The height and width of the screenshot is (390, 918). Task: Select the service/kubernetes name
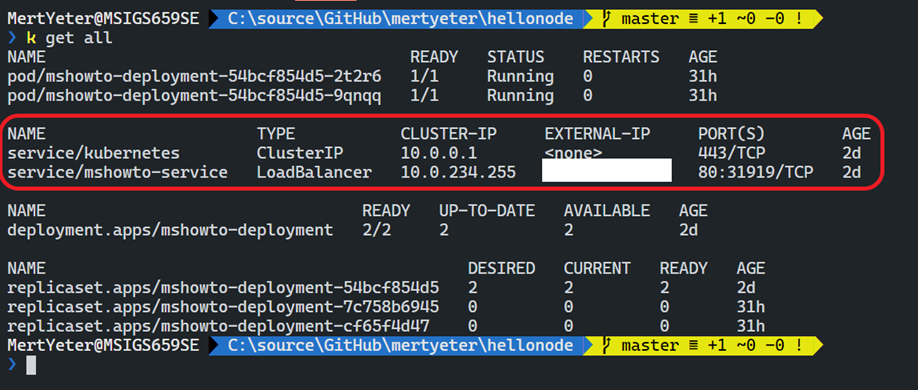94,153
